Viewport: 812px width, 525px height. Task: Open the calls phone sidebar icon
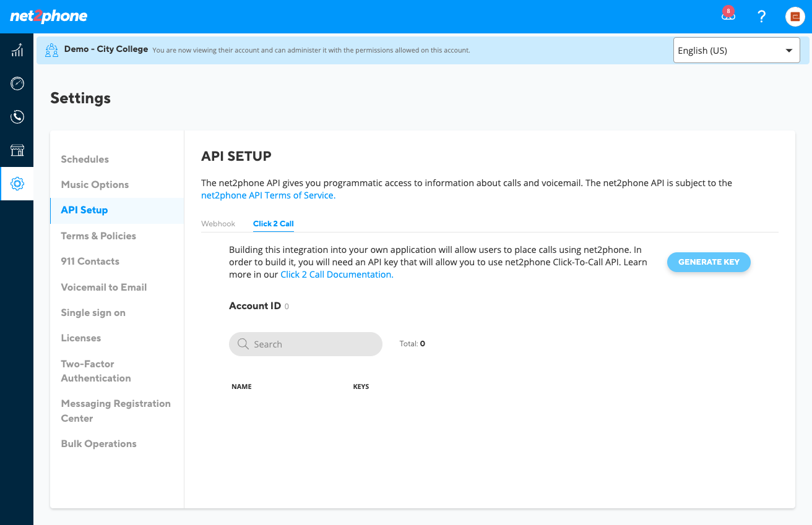17,116
